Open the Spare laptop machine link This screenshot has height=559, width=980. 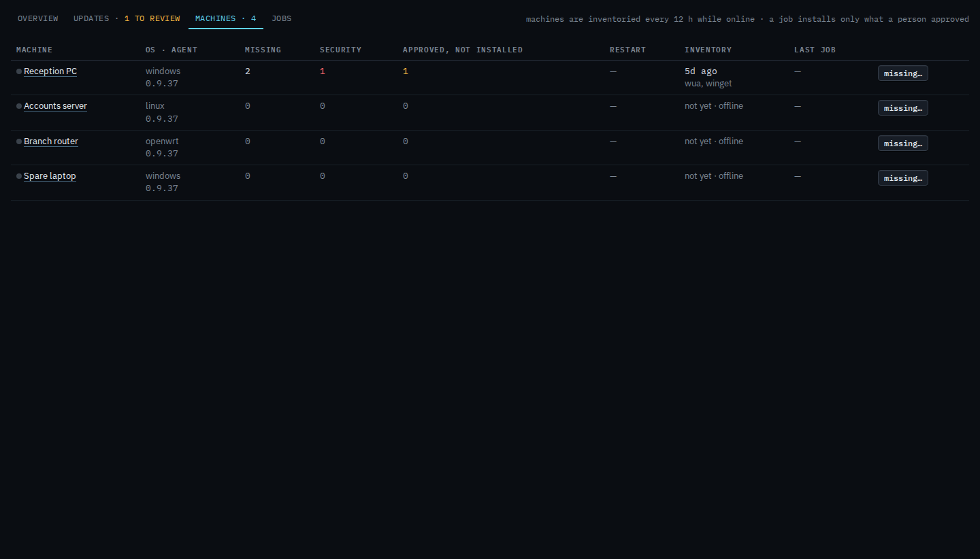tap(50, 176)
